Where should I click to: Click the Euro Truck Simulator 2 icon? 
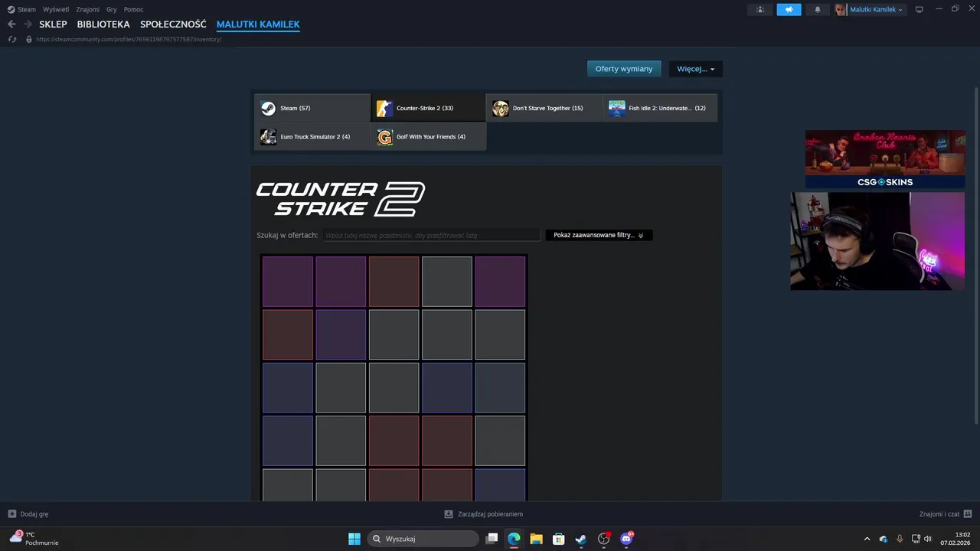point(268,136)
